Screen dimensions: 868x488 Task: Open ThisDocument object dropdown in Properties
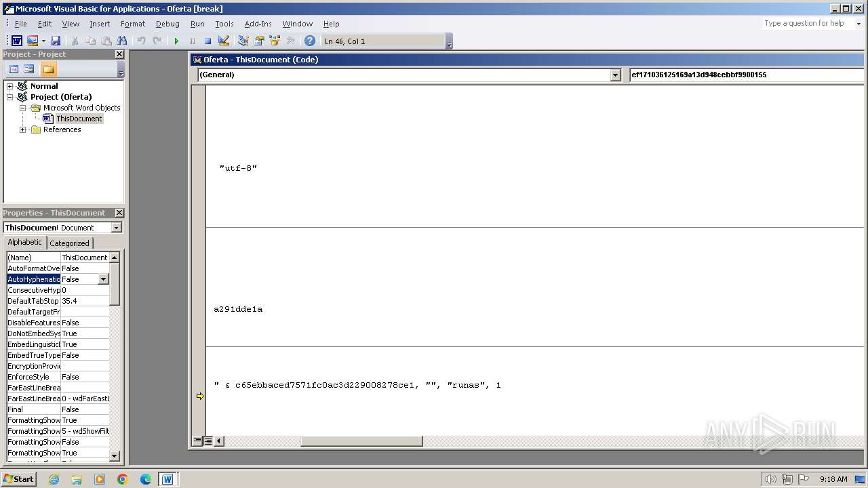[116, 228]
